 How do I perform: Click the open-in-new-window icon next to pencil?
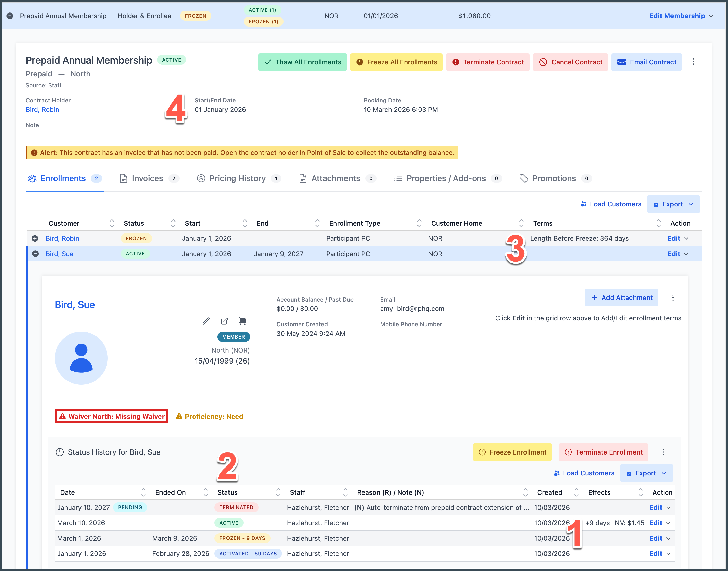click(x=224, y=321)
